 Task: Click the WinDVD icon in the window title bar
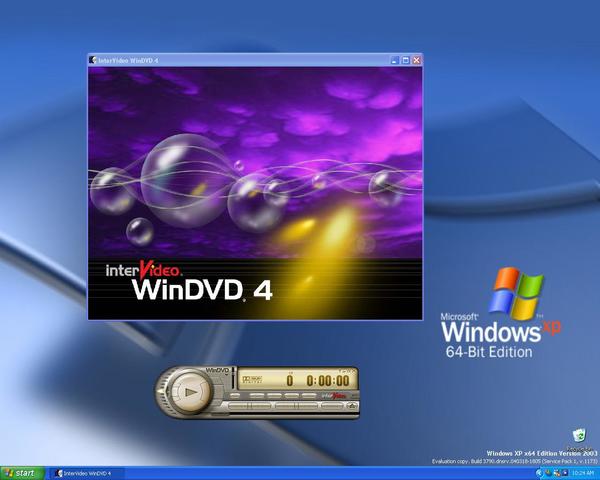click(x=92, y=60)
